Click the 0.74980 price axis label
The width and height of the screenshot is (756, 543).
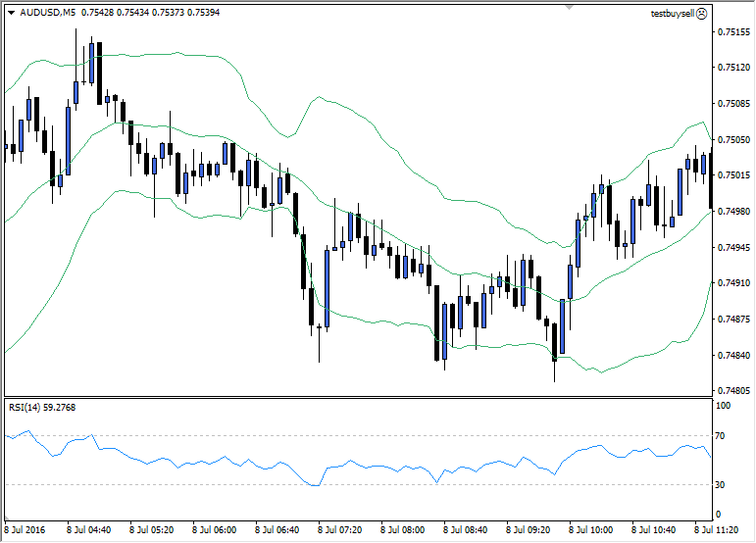point(732,212)
